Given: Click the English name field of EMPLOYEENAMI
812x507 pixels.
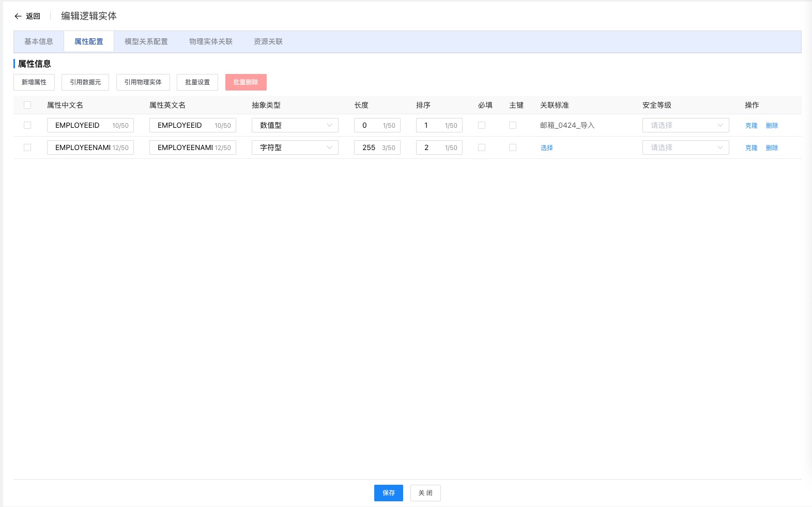Looking at the screenshot, I should pos(193,147).
